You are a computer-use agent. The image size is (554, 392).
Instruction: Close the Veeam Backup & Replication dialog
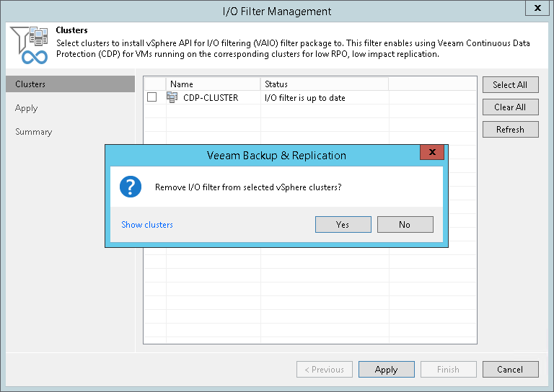tap(432, 152)
